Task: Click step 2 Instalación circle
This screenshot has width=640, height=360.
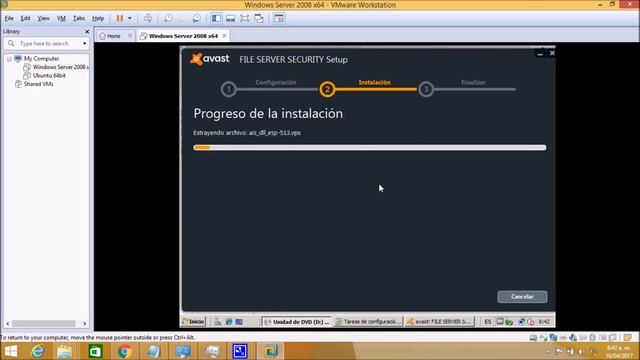Action: pyautogui.click(x=327, y=89)
